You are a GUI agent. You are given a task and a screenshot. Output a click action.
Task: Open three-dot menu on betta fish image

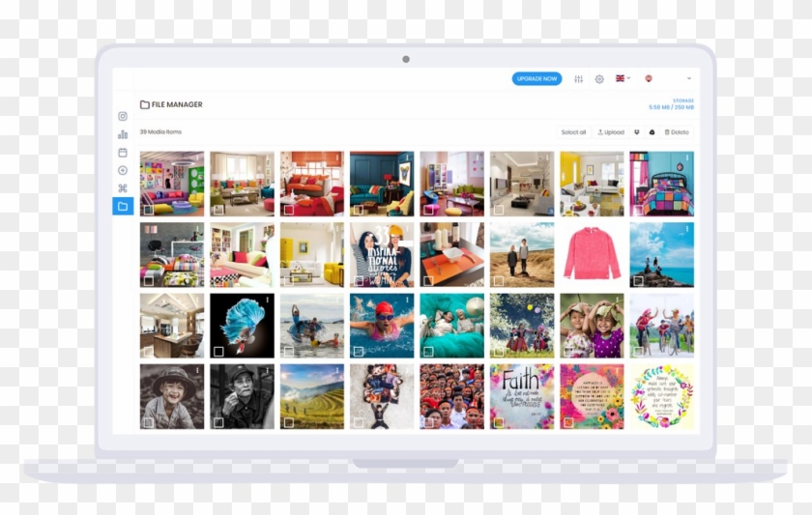click(267, 300)
